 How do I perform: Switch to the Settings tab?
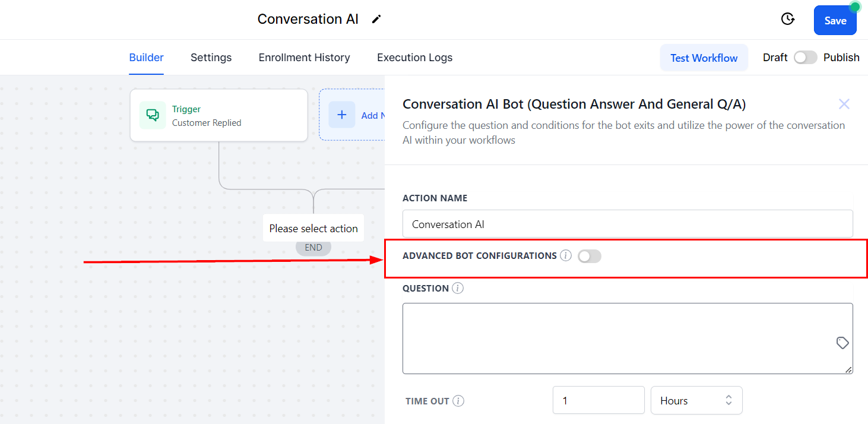[211, 58]
